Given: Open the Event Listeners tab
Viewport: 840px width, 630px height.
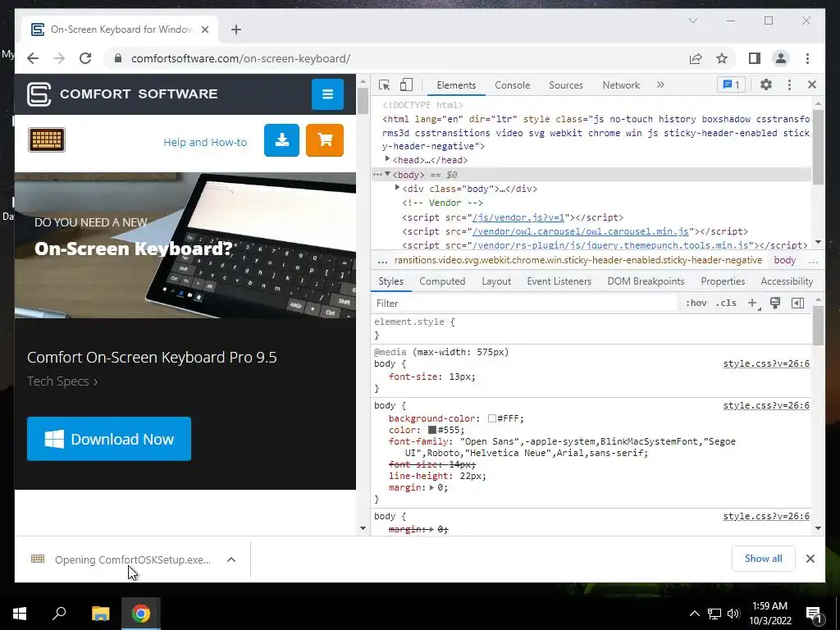Looking at the screenshot, I should click(x=559, y=281).
